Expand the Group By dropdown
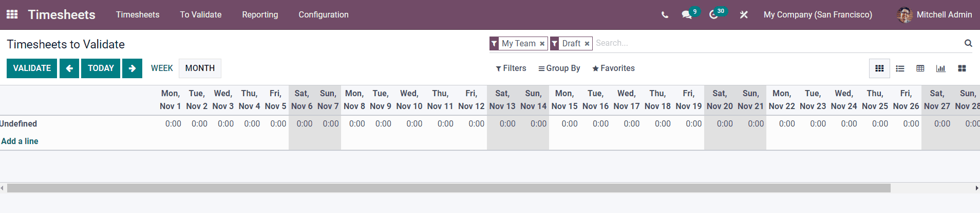Screen dimensions: 980x213 pyautogui.click(x=559, y=68)
